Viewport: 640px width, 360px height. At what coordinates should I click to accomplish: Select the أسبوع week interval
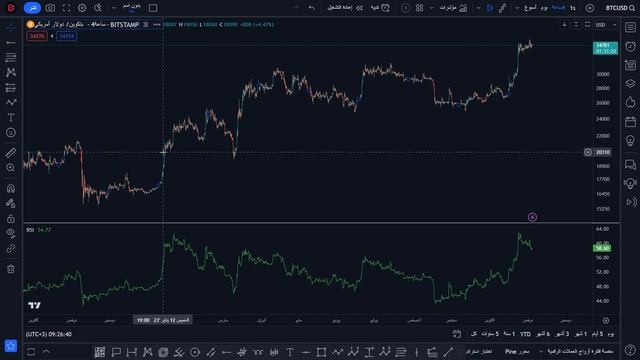(x=530, y=8)
